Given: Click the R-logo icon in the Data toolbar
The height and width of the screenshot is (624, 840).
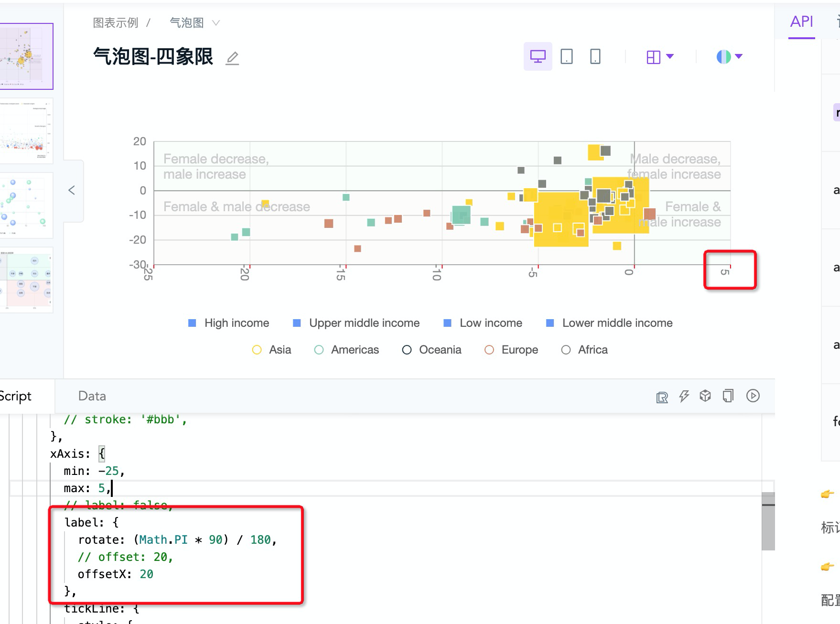Looking at the screenshot, I should point(662,396).
